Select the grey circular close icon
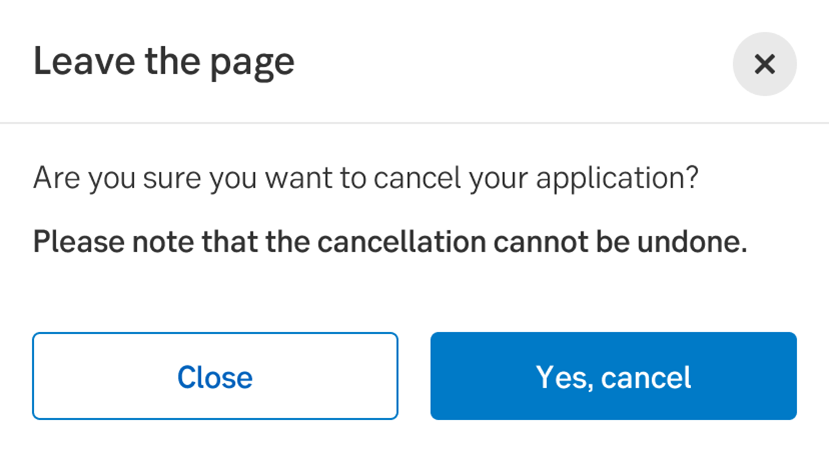The width and height of the screenshot is (829, 452). (764, 65)
